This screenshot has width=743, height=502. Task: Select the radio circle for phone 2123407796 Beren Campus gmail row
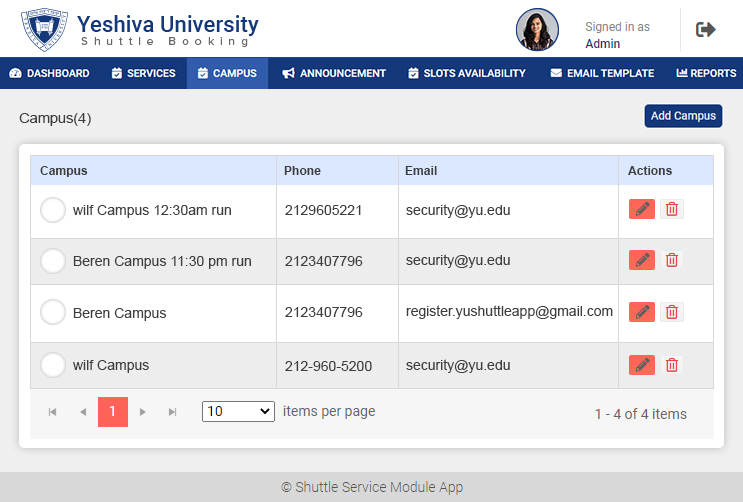coord(53,312)
